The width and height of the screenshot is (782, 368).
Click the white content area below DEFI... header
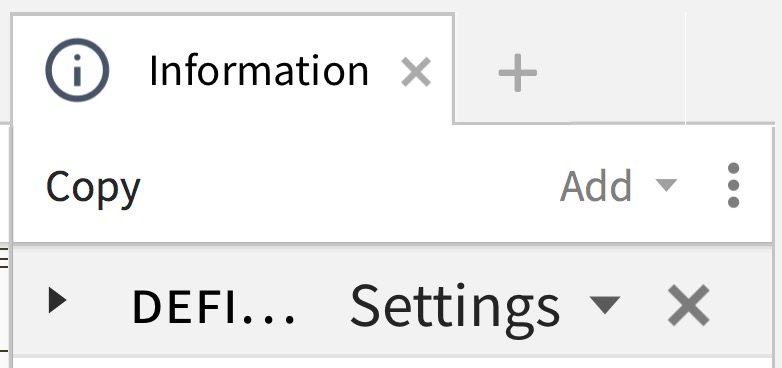tap(391, 363)
